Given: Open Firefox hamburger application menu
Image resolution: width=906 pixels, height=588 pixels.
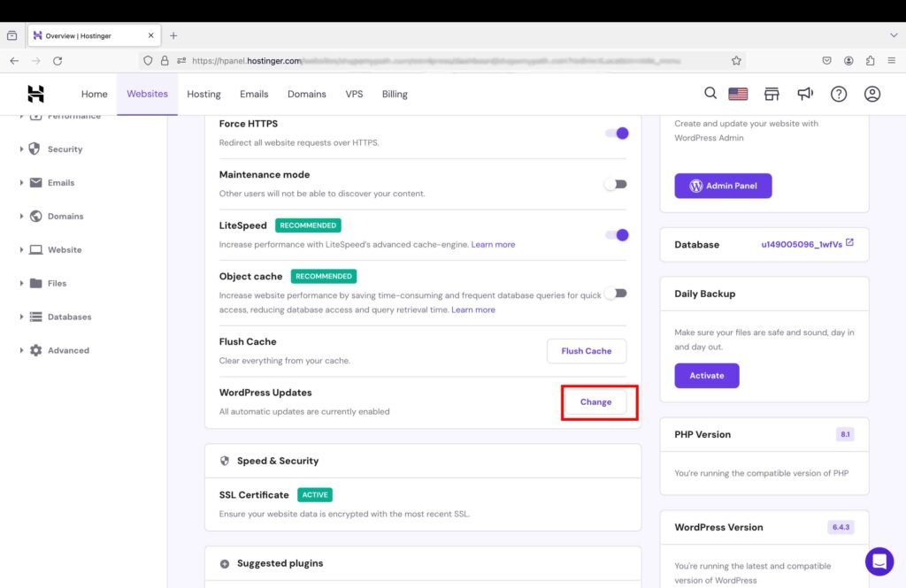Looking at the screenshot, I should (892, 61).
